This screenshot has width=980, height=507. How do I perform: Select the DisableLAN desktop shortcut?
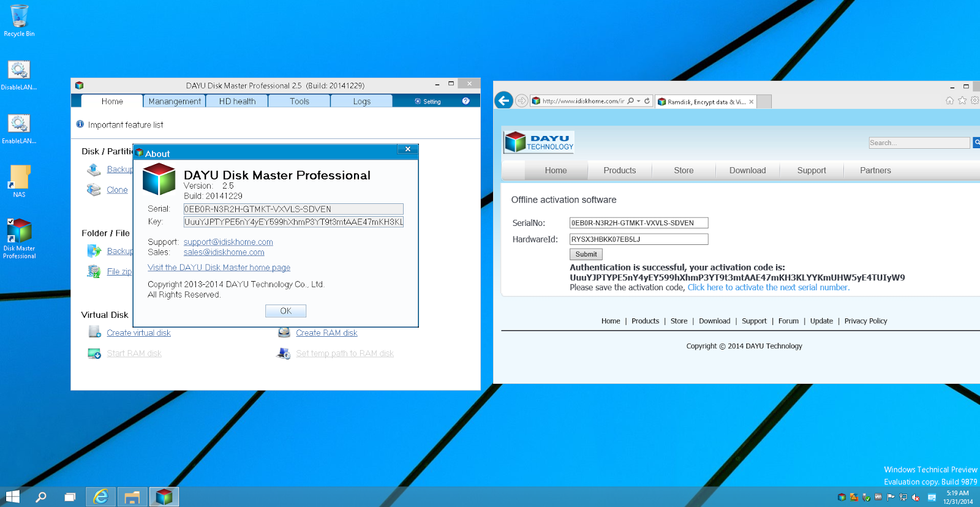[x=19, y=75]
